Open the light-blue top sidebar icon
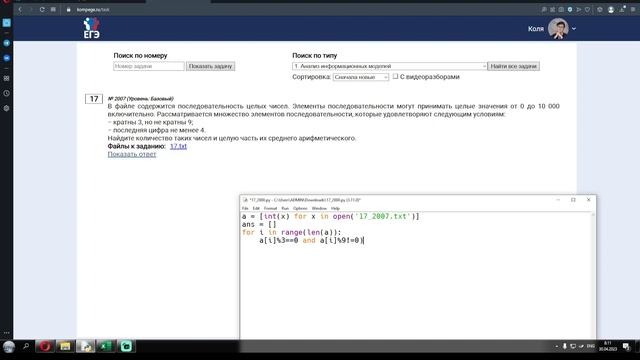The height and width of the screenshot is (360, 640). click(7, 23)
